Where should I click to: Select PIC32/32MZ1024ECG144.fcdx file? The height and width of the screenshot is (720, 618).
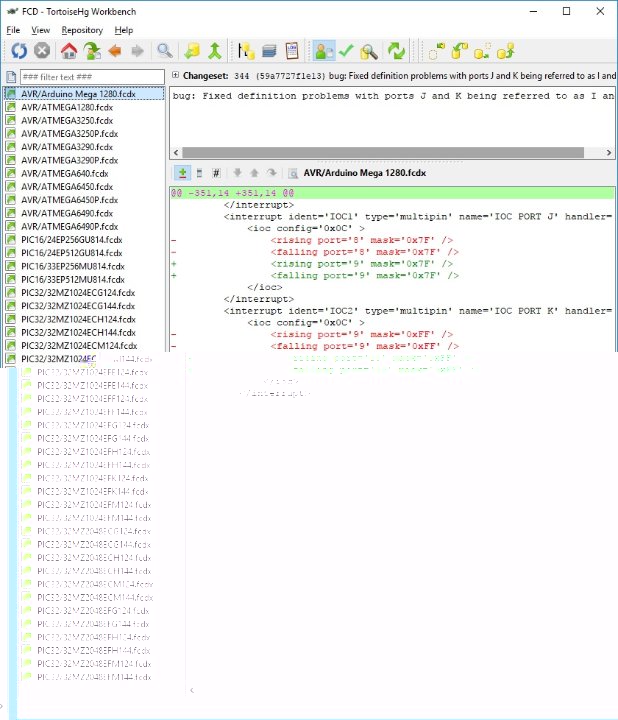click(x=84, y=306)
